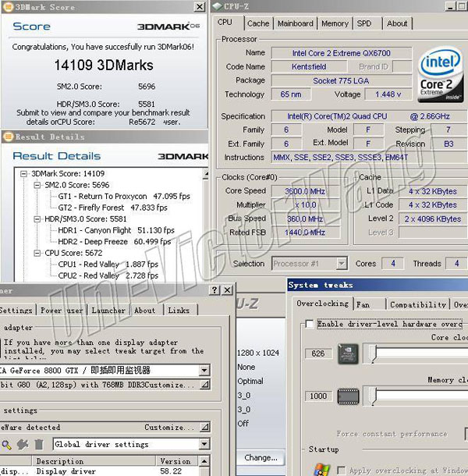Open the GeForce 8800 GTX adapter dropdown
The width and height of the screenshot is (468, 476).
(x=204, y=371)
